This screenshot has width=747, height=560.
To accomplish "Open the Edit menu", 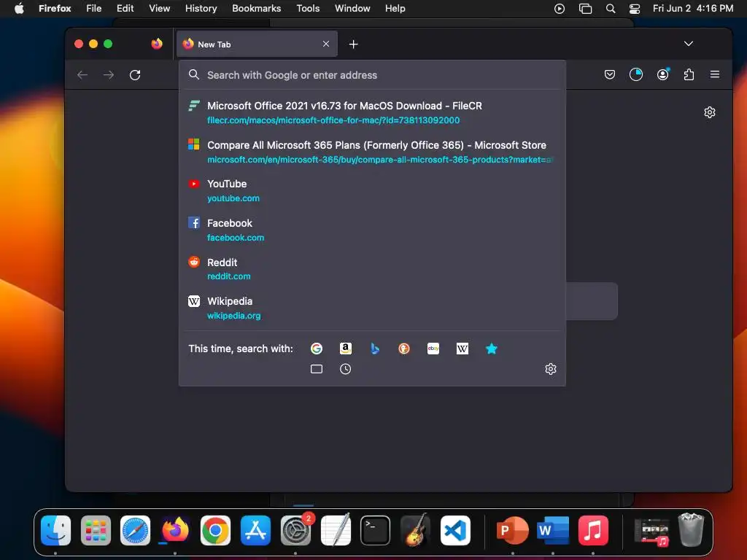I will 125,8.
